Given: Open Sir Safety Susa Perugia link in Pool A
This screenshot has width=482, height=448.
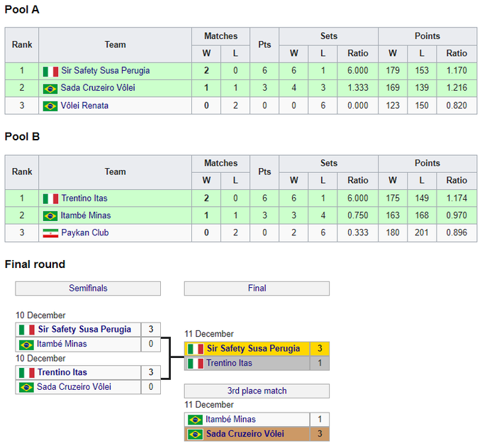Looking at the screenshot, I should coord(105,71).
